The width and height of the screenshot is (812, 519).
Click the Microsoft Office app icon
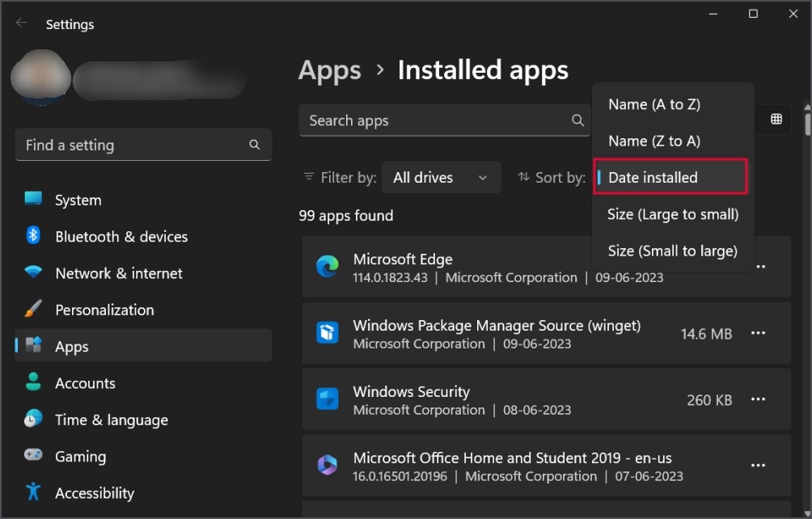(328, 465)
